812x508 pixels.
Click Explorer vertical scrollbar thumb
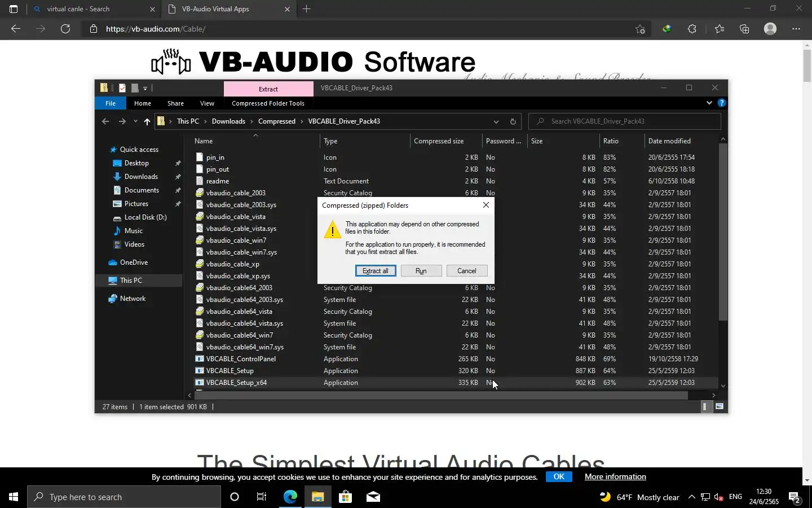(x=723, y=231)
